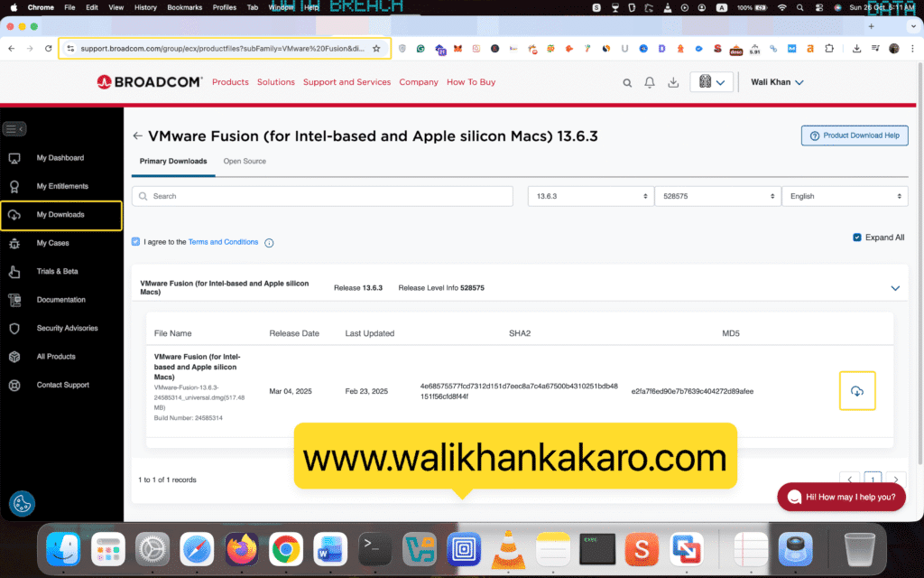Screen dimensions: 924x578
Task: Open the search icon in Broadcom header
Action: pyautogui.click(x=627, y=83)
